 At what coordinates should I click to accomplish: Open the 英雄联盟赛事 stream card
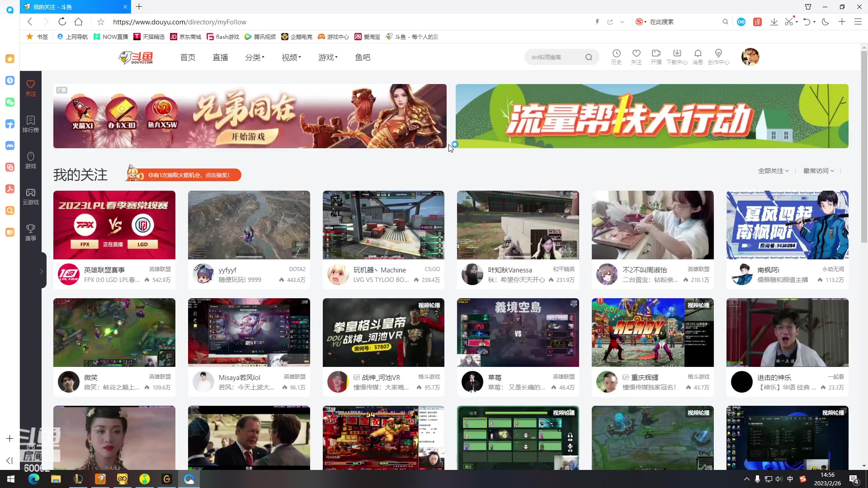pos(114,239)
